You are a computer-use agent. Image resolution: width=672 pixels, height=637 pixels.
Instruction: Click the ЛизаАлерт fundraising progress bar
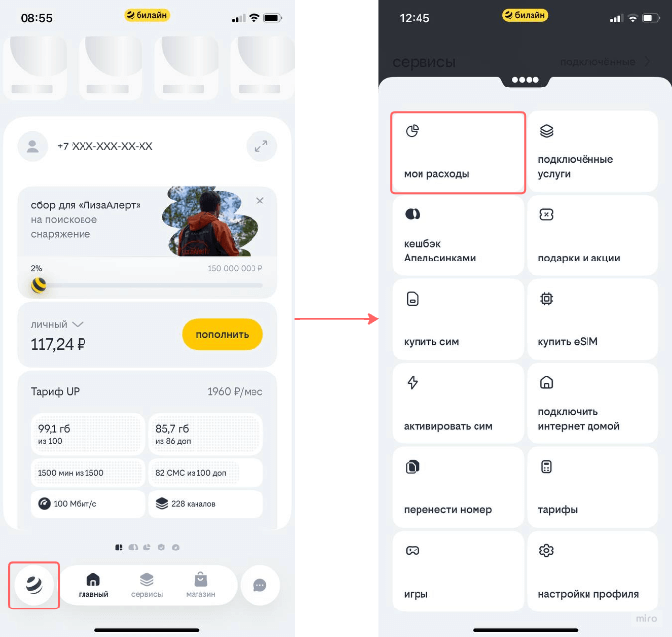coord(147,285)
